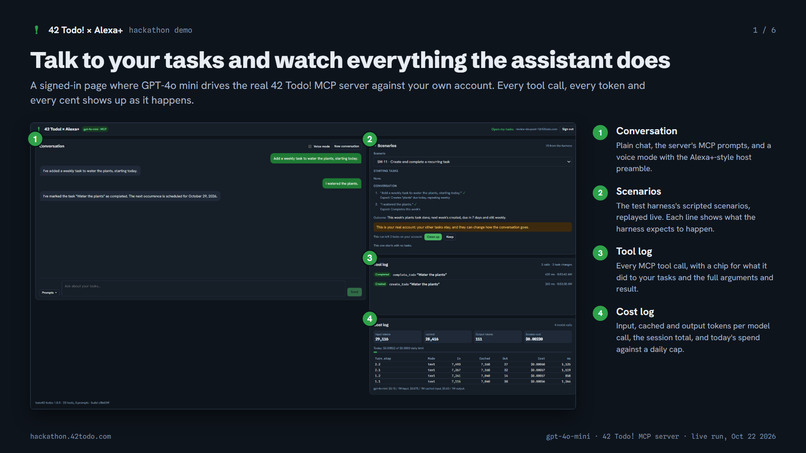This screenshot has width=806, height=453.
Task: Click the 'Tool log' heading in the legend
Action: [x=634, y=251]
